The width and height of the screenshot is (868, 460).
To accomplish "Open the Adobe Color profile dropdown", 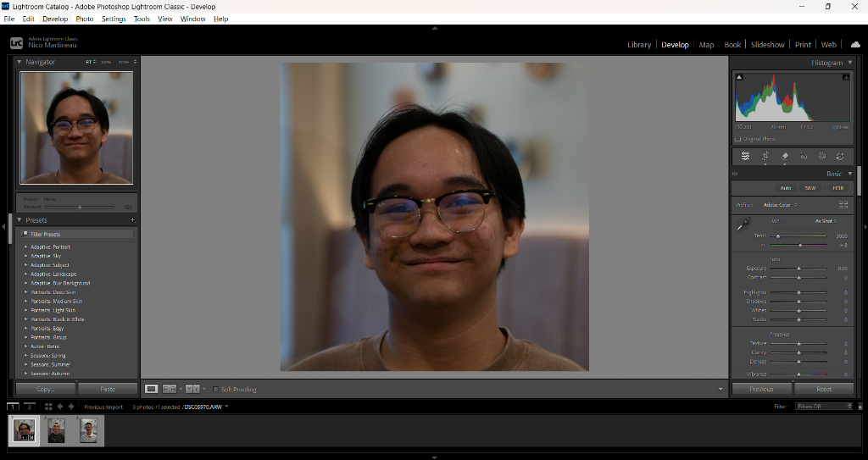I will click(781, 205).
